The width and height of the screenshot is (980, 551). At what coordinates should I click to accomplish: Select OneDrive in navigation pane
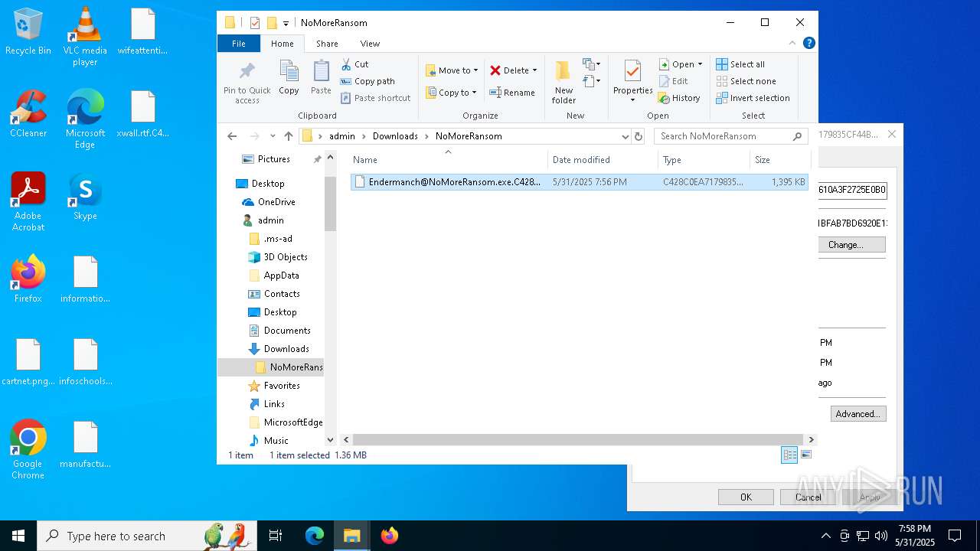[269, 202]
